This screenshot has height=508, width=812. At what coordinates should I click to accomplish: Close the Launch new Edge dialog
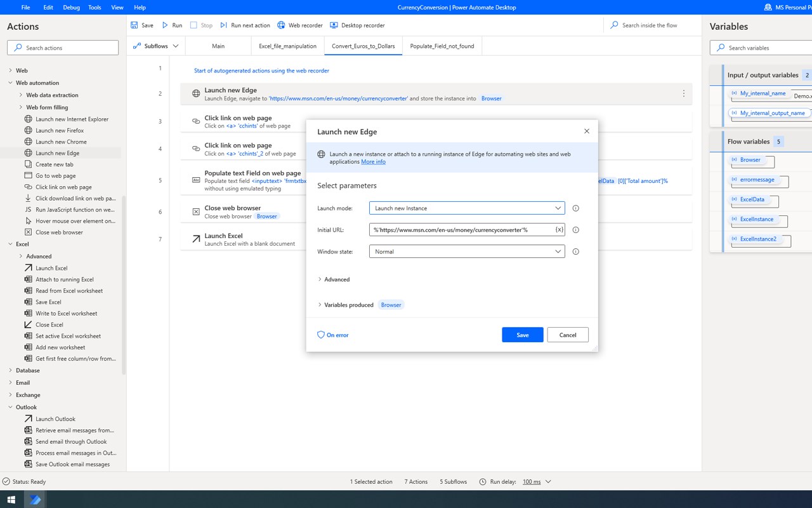point(587,131)
